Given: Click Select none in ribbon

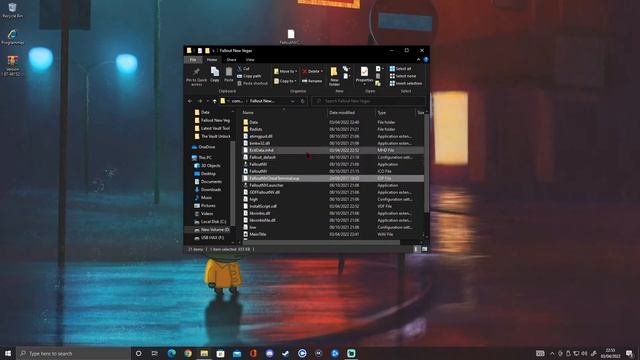Looking at the screenshot, I should (x=403, y=76).
